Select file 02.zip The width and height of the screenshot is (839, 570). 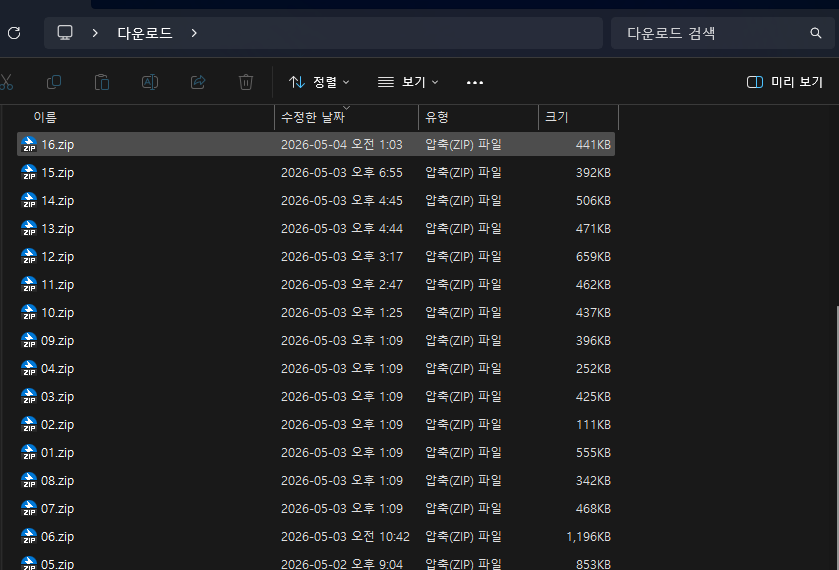[316, 424]
